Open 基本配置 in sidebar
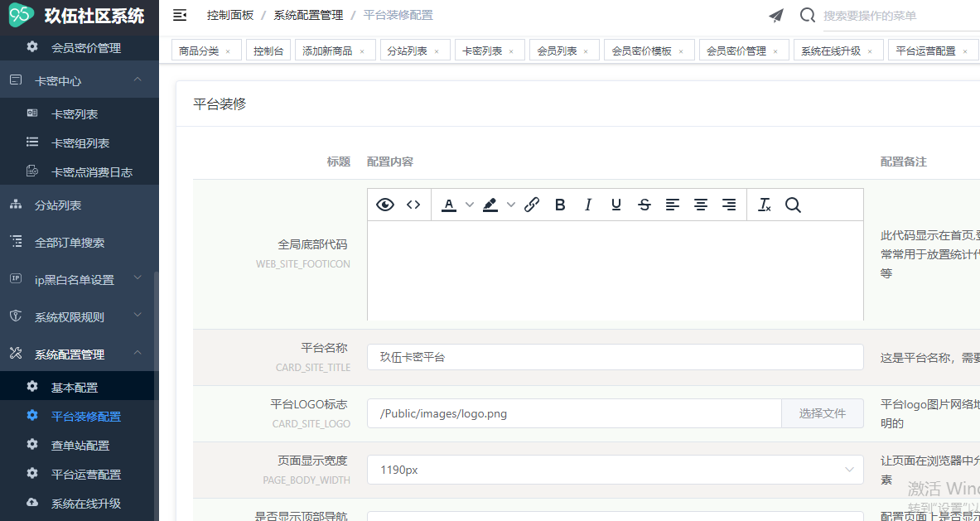Viewport: 980px width, 521px height. pyautogui.click(x=80, y=388)
